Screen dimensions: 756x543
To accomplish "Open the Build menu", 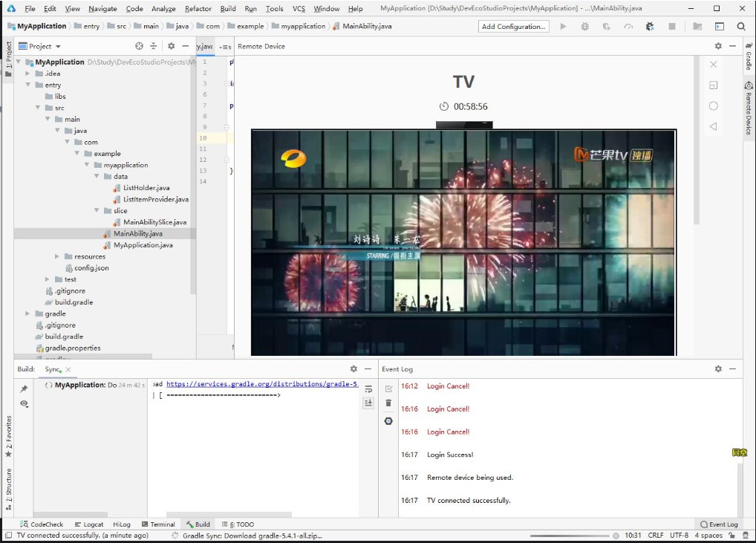I will (x=227, y=9).
